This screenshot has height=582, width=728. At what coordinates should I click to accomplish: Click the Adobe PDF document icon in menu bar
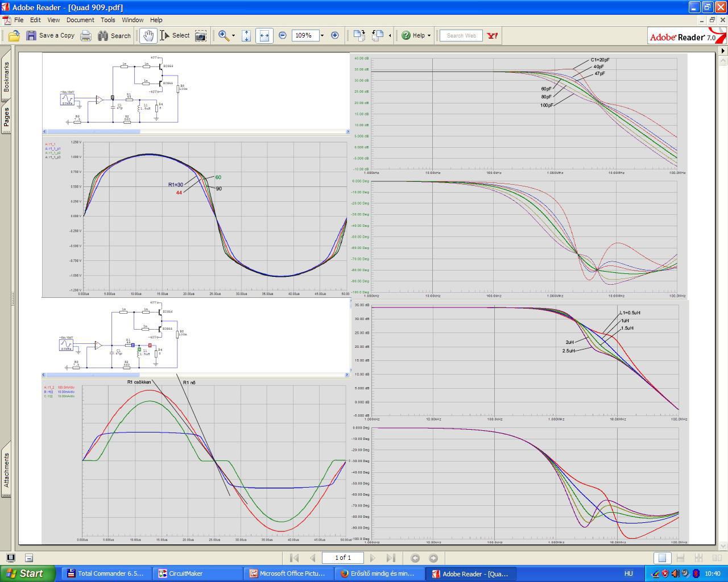[6, 20]
